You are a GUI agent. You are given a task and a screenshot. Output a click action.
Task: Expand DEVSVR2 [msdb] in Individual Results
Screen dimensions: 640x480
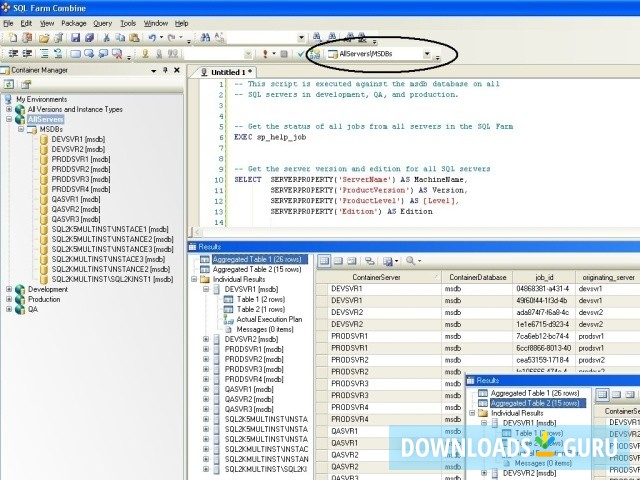point(206,339)
